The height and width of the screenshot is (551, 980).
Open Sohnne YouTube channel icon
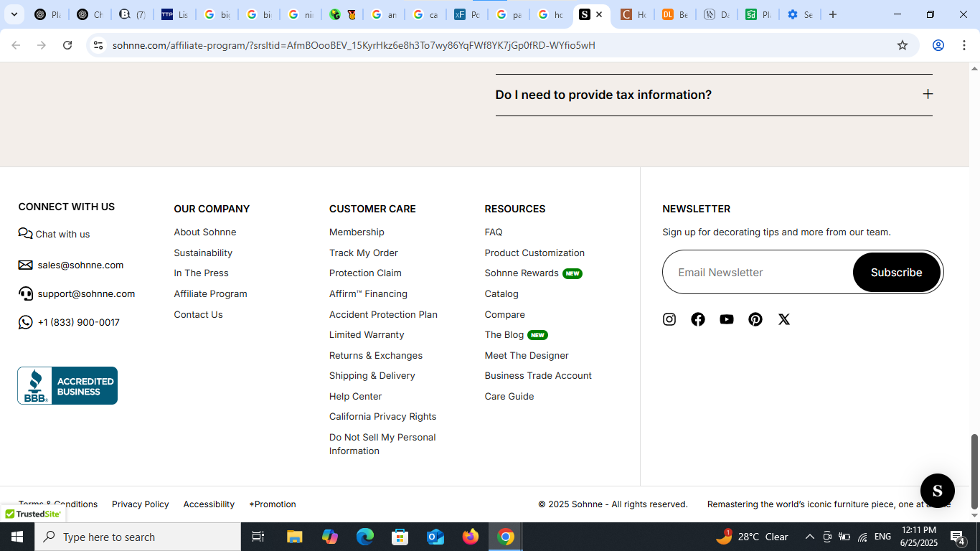tap(727, 319)
